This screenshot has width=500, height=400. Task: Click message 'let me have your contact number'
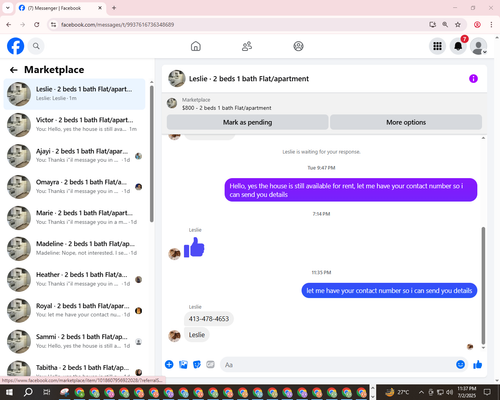pos(389,291)
